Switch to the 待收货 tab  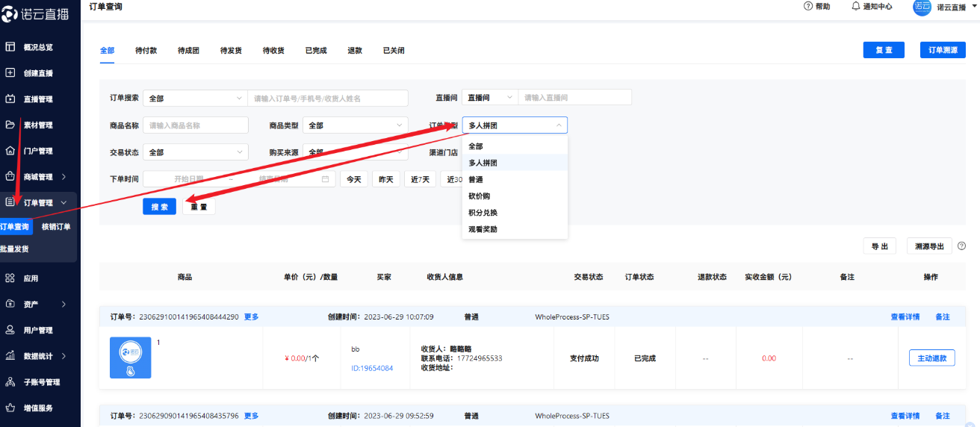[x=273, y=51]
